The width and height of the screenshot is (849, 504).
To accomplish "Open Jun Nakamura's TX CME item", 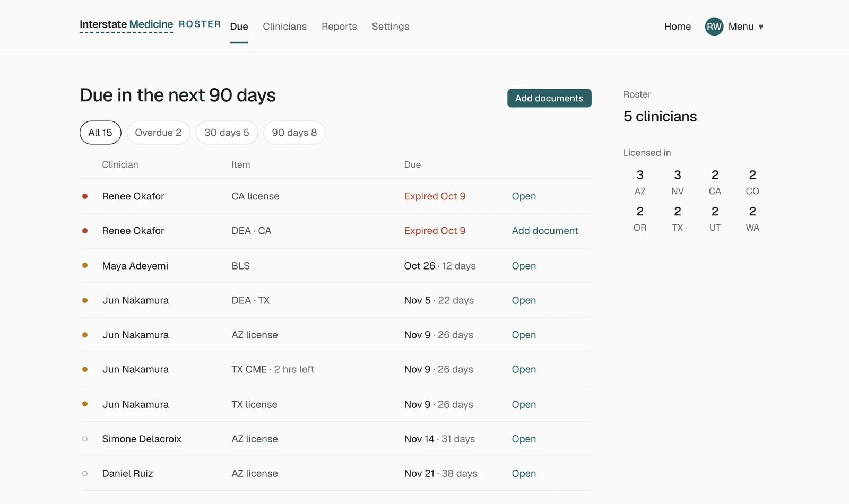I will coord(524,369).
